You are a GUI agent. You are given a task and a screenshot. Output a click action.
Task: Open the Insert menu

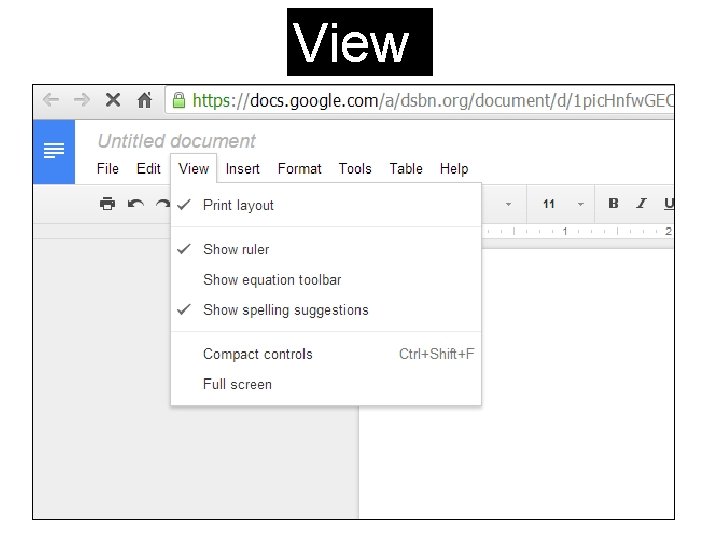(242, 169)
